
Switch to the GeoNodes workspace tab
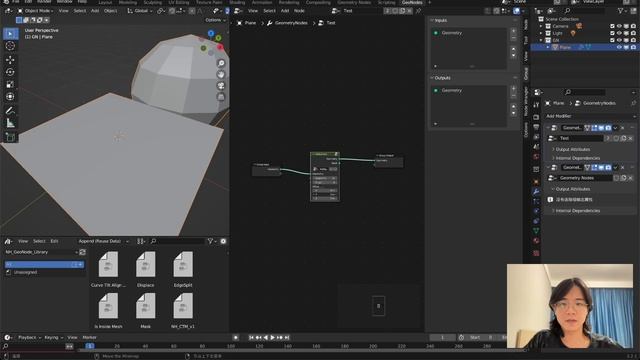tap(412, 2)
